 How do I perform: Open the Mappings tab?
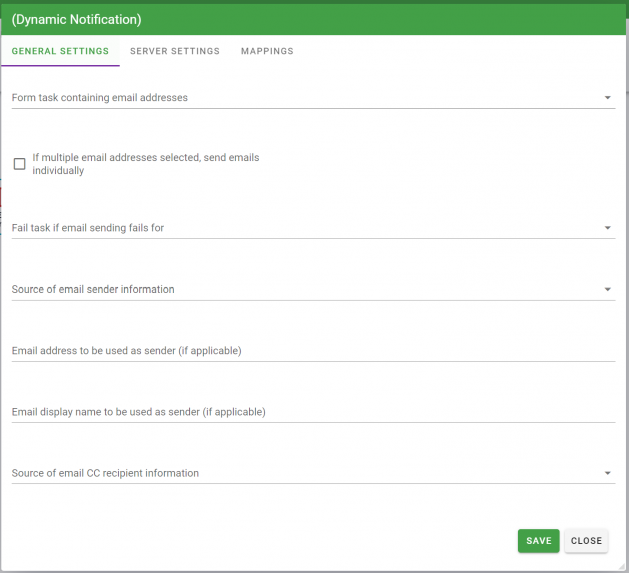pos(267,51)
